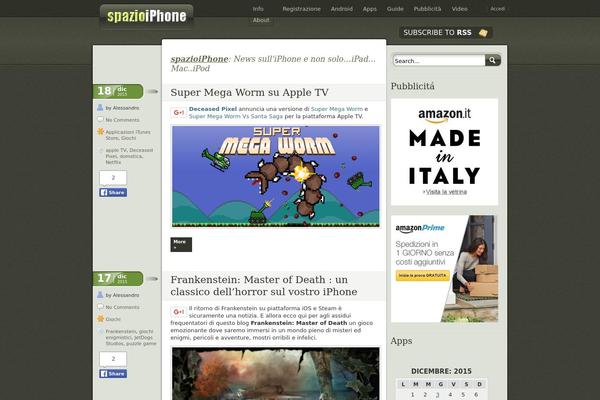
Task: Click the Apps sidebar heading
Action: coord(401,341)
